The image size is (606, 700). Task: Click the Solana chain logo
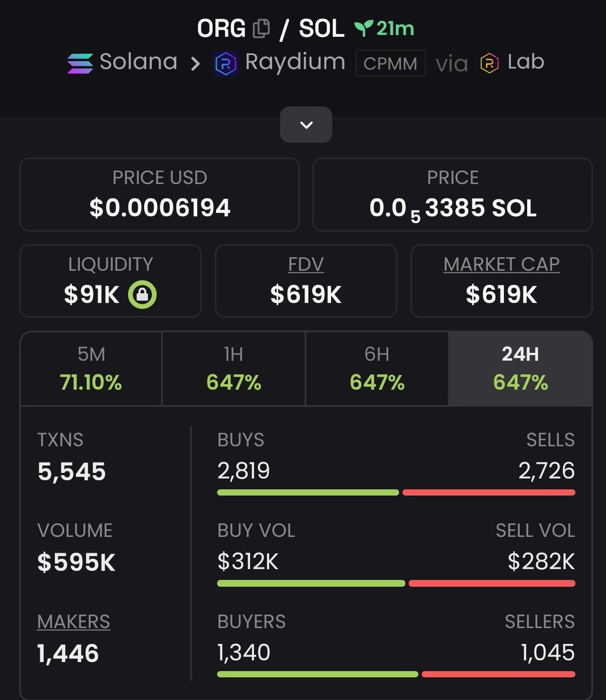pos(80,63)
